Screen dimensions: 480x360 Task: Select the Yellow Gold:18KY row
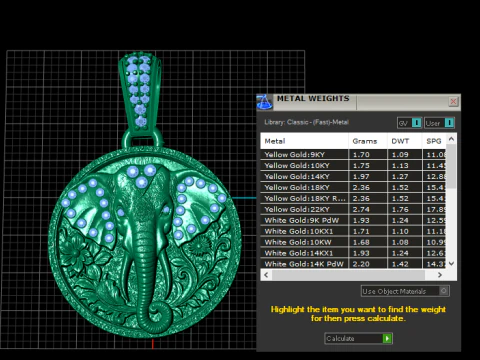pyautogui.click(x=353, y=187)
